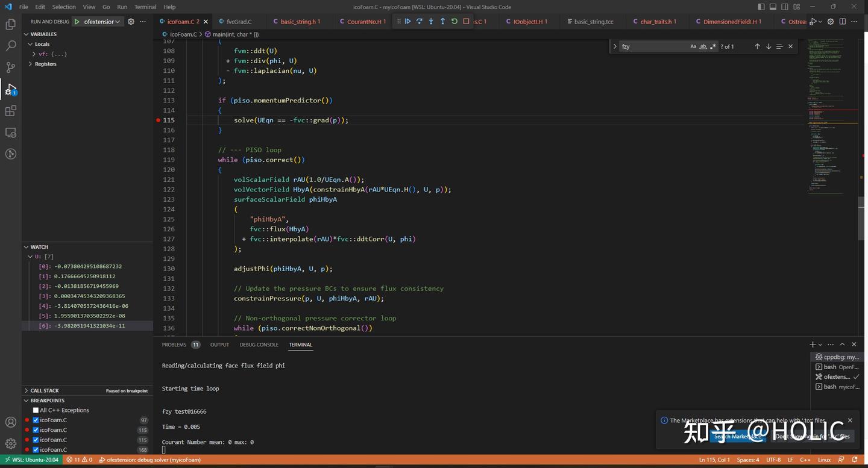Click Search Marketplace in the notification
The image size is (868, 468).
point(738,436)
